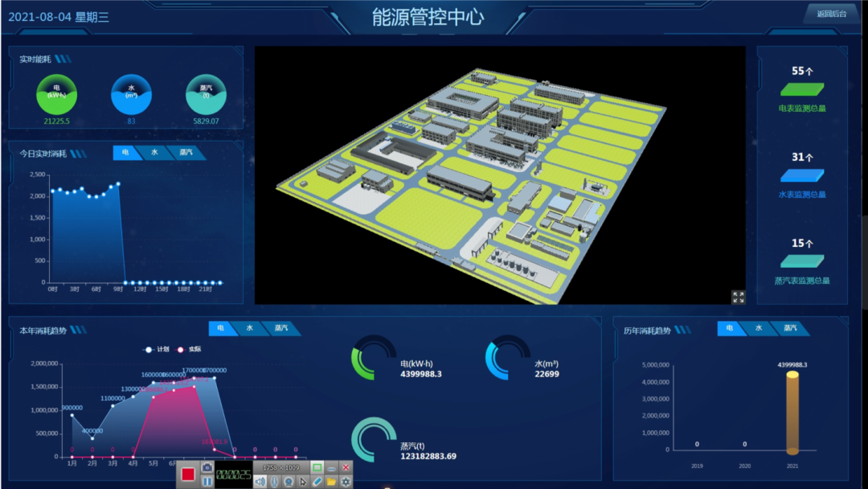This screenshot has height=489, width=868.
Task: Click the 5829.07 steam reading
Action: (206, 121)
